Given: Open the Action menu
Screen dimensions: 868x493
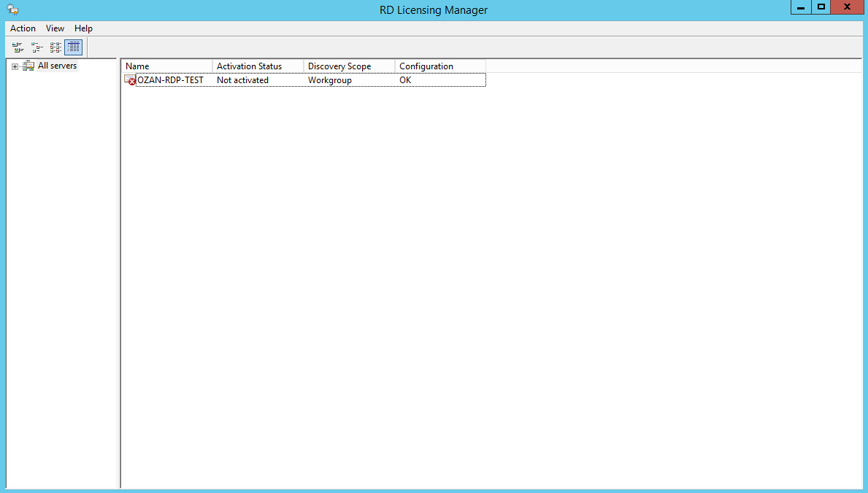Looking at the screenshot, I should point(23,28).
